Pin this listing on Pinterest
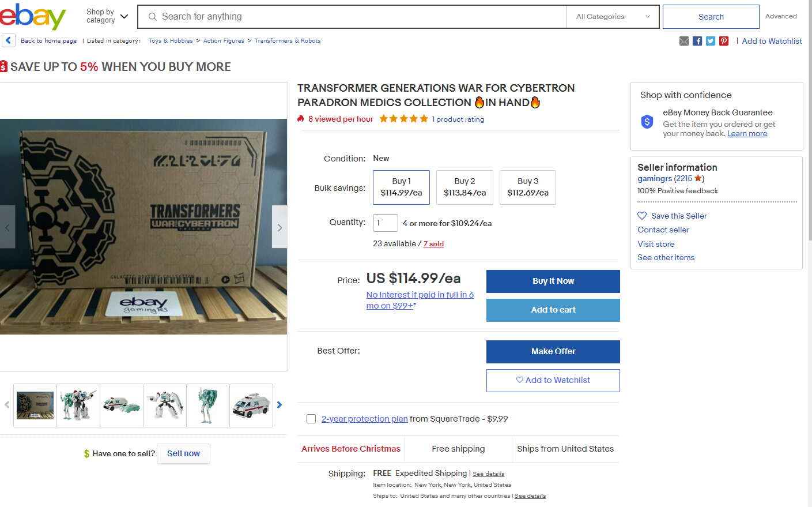This screenshot has height=507, width=812. [724, 41]
